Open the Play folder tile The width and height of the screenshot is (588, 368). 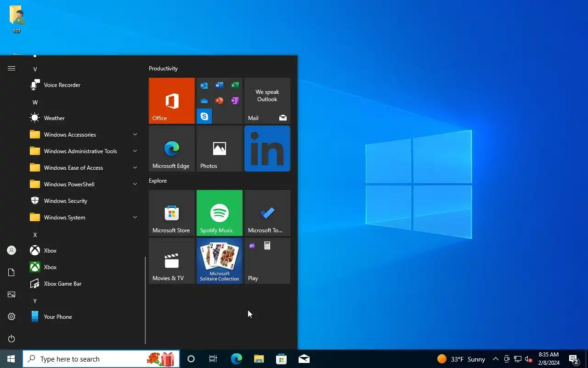(267, 261)
